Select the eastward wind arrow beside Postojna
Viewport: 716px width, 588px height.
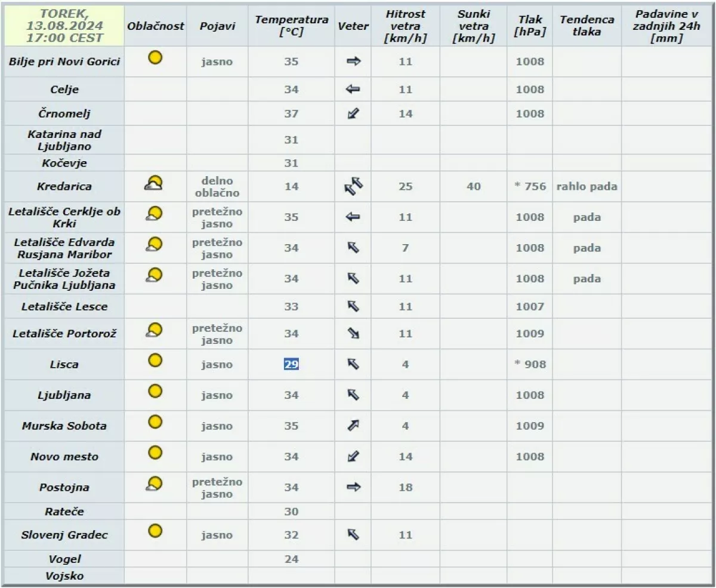pyautogui.click(x=353, y=487)
